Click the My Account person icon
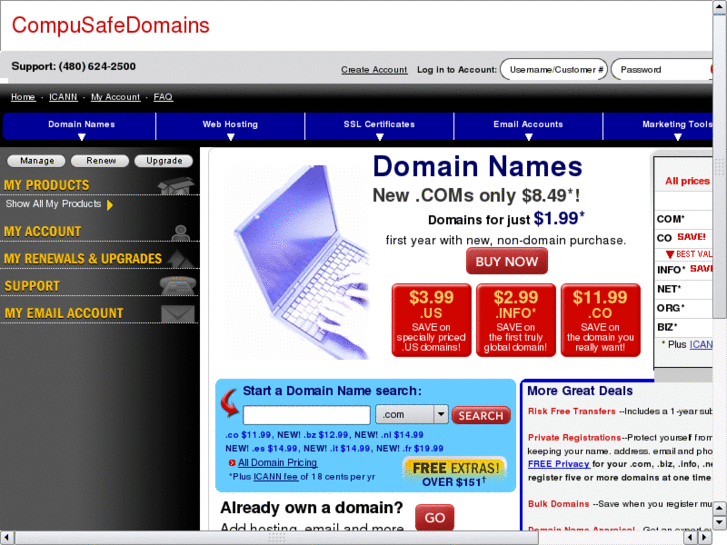727x545 pixels. pyautogui.click(x=180, y=232)
